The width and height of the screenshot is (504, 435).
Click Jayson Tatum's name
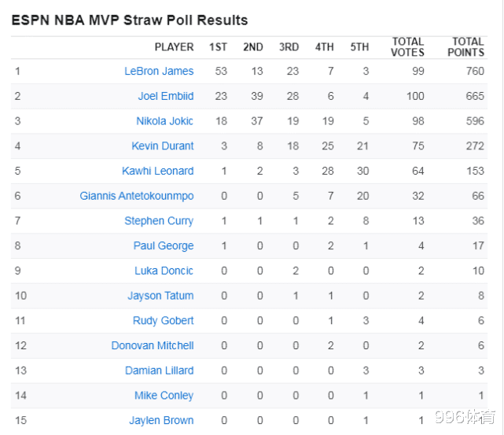[x=160, y=296]
